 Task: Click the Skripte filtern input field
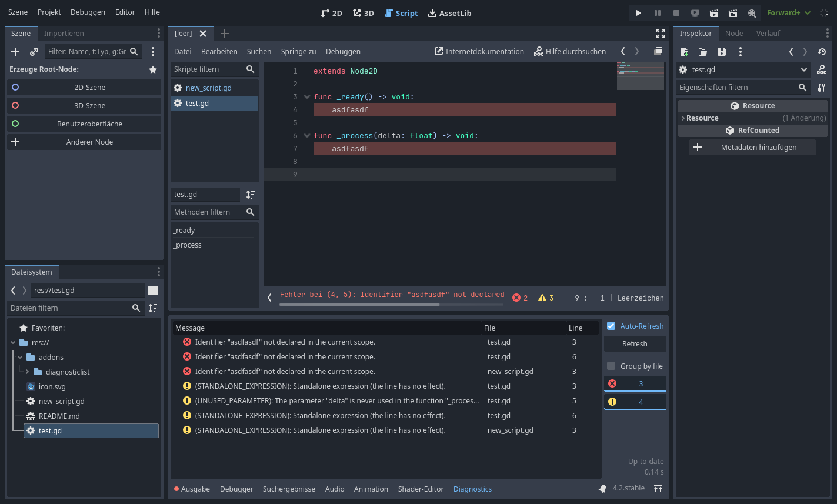(207, 69)
